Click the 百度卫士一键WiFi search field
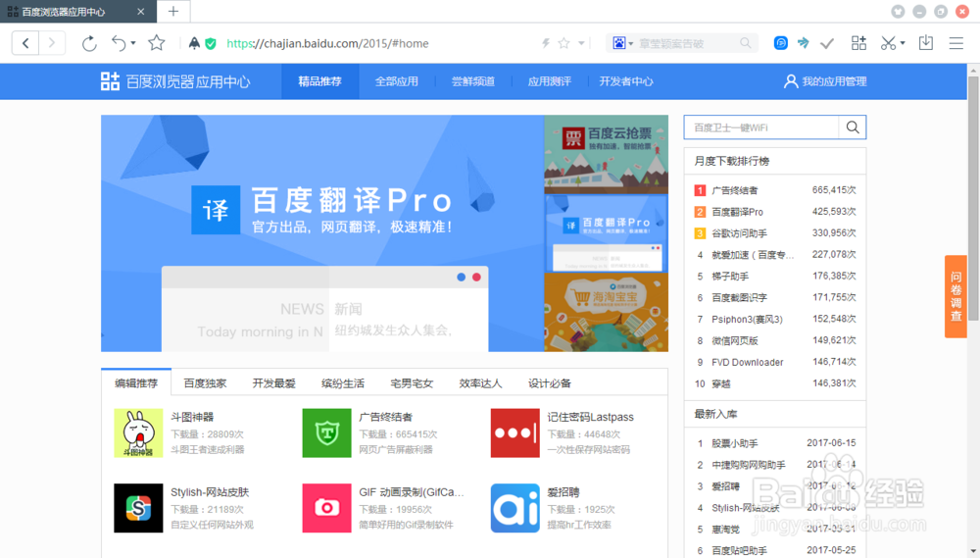The width and height of the screenshot is (980, 558). pyautogui.click(x=761, y=127)
